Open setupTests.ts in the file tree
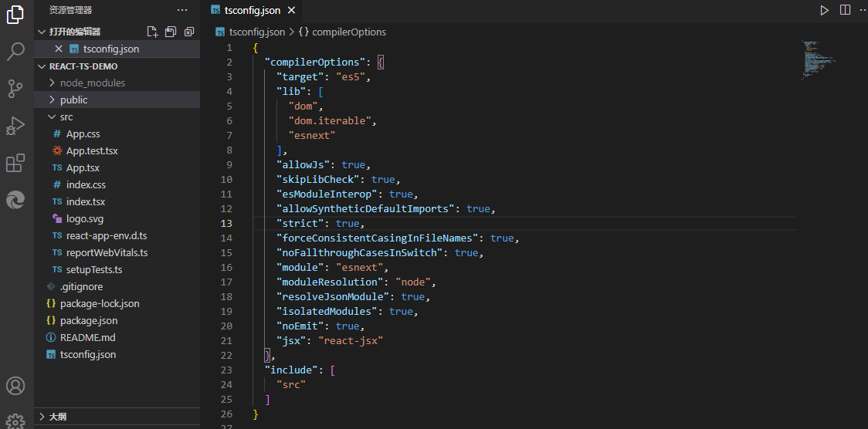 [x=93, y=270]
